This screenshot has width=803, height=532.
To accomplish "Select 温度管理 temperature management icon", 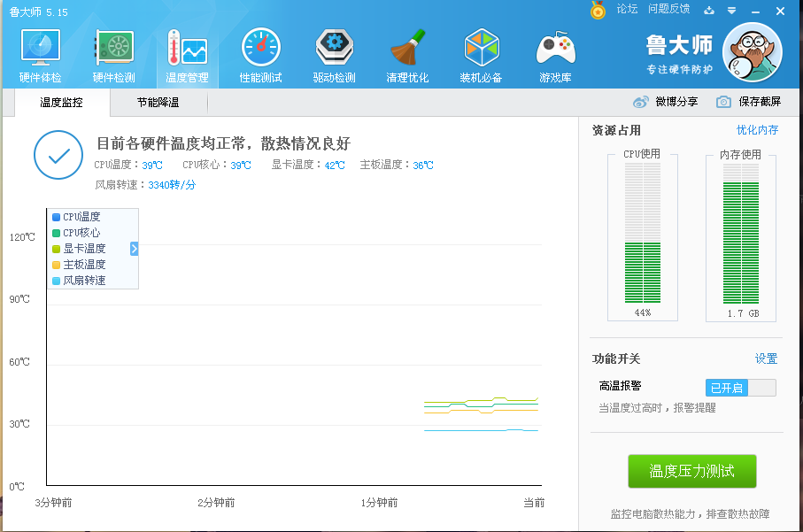I will [x=187, y=47].
